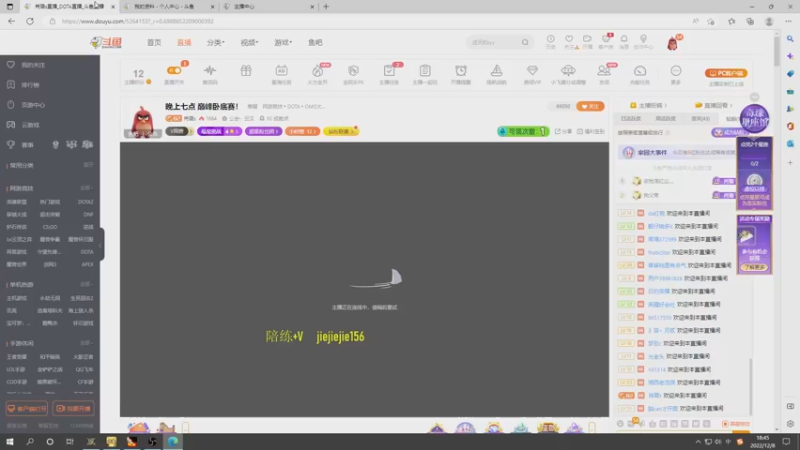Open the notification bell icon in header

click(x=624, y=39)
